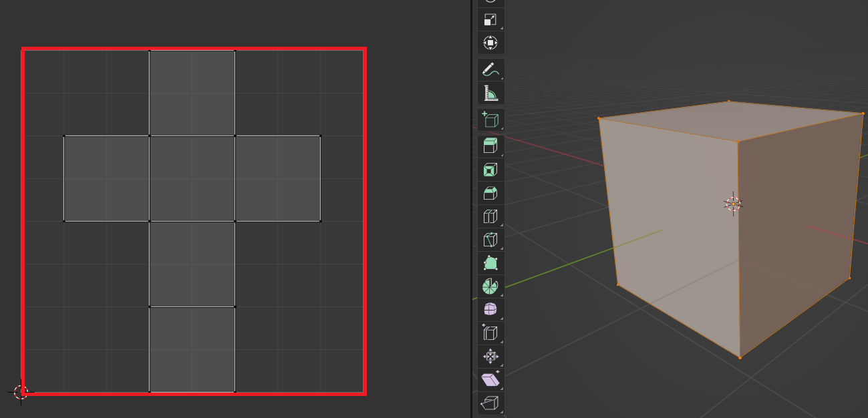The width and height of the screenshot is (868, 418).
Task: Pick the Poly Build tool
Action: 490,263
